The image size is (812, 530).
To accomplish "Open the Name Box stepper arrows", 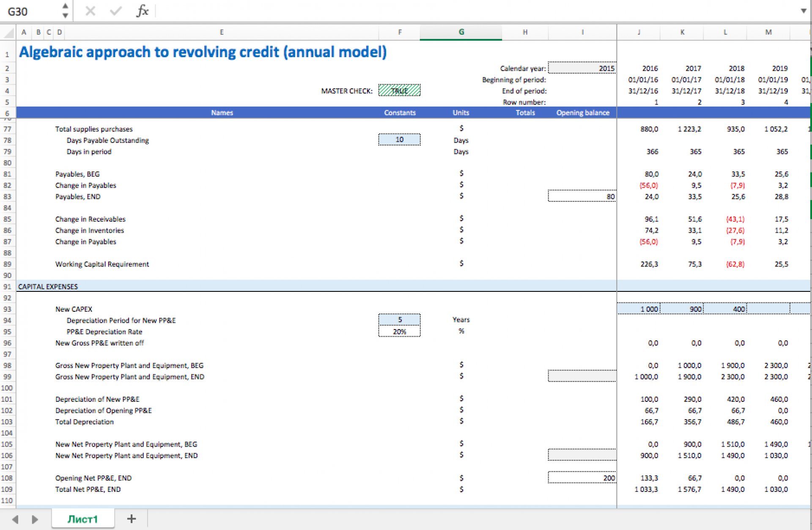I will (x=65, y=11).
